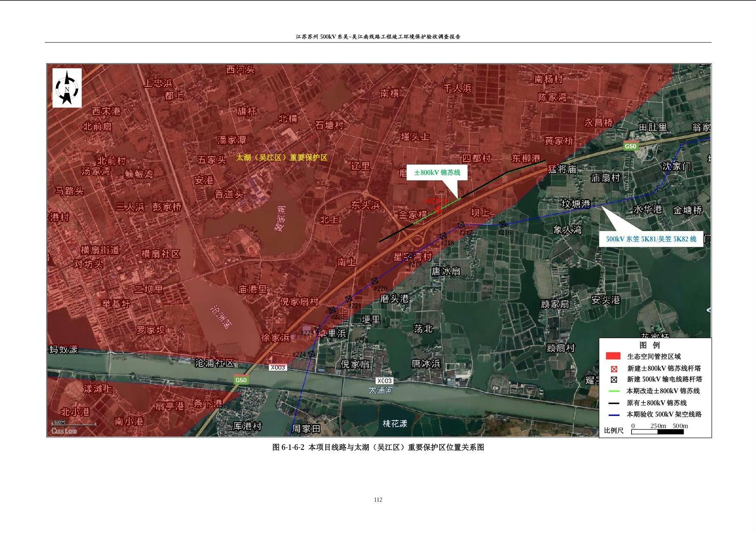This screenshot has height=534, width=756.
Task: Click legend entry 新建±800kV 锦苏线杆塔
Action: coord(664,369)
